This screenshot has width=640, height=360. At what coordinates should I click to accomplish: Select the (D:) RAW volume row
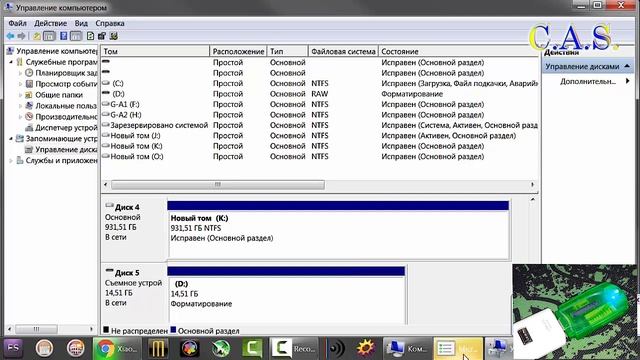pos(320,94)
